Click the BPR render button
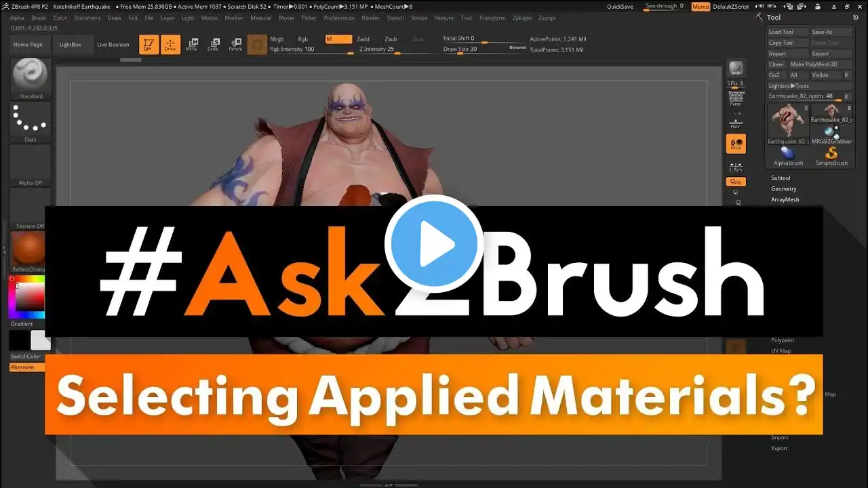Image resolution: width=868 pixels, height=488 pixels. pyautogui.click(x=735, y=69)
